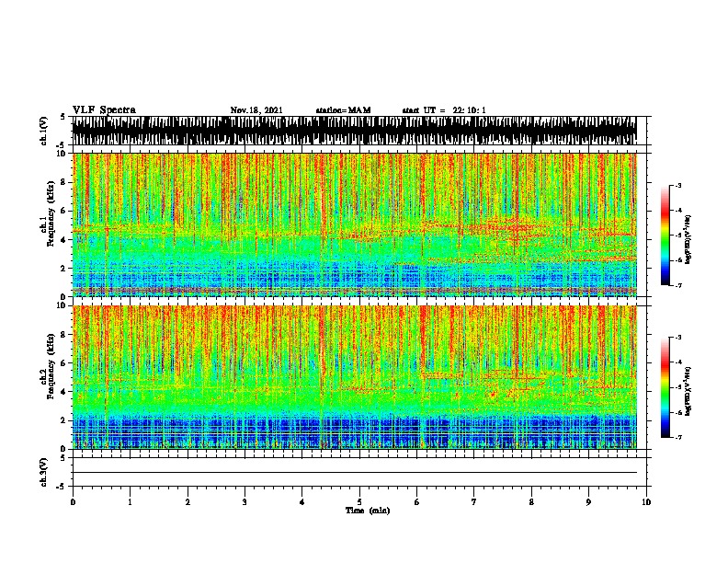Click the flat ch.3(V) trace line
This screenshot has height=563, width=728.
coord(354,473)
